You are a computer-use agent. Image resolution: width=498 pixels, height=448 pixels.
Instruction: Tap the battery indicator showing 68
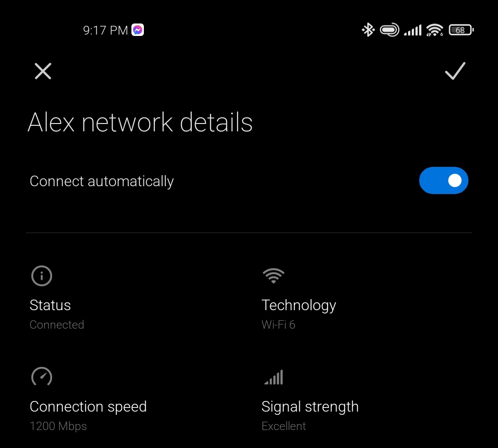pyautogui.click(x=461, y=30)
